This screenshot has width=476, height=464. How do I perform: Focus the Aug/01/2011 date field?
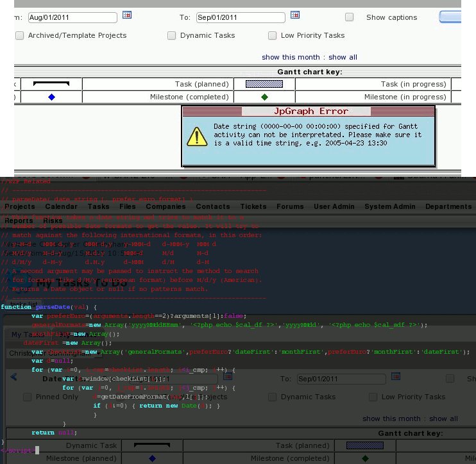point(72,17)
